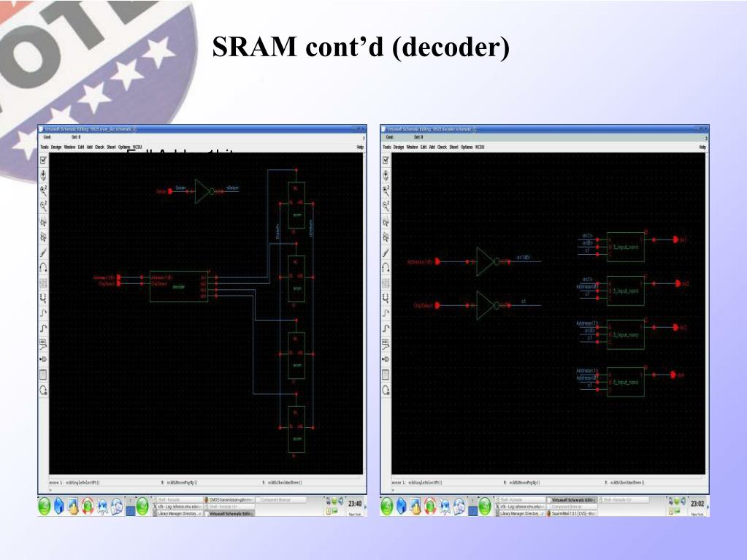Select narrow Wire tool in right decoder window
747x560 pixels.
coord(386,313)
